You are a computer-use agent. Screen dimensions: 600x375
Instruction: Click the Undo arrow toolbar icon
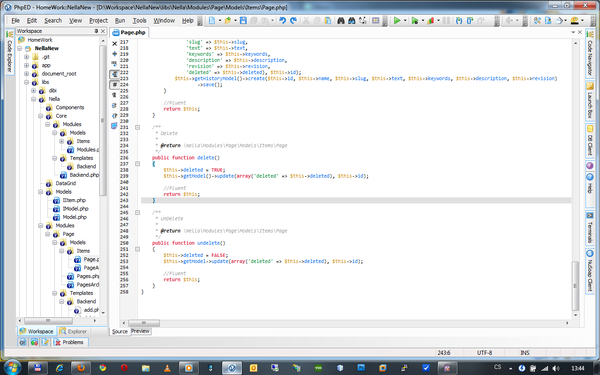tap(282, 21)
